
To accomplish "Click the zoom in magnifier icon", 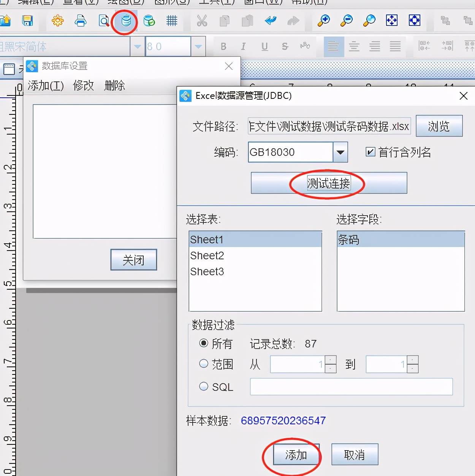I will click(323, 21).
